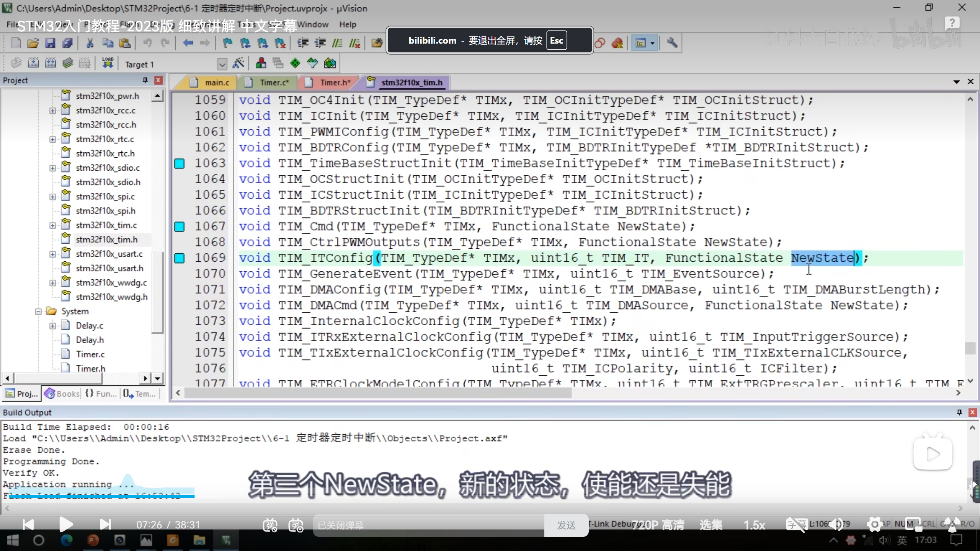
Task: Toggle bookmark marker on line 1063
Action: [180, 163]
